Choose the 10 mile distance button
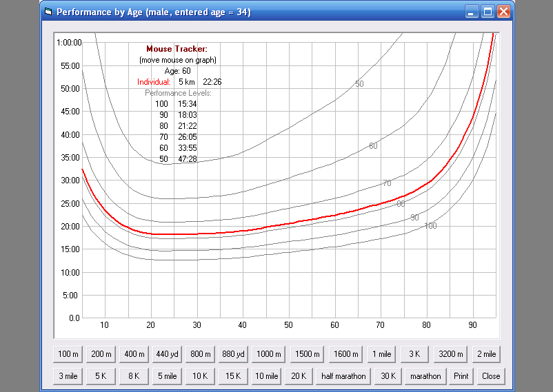 [267, 376]
